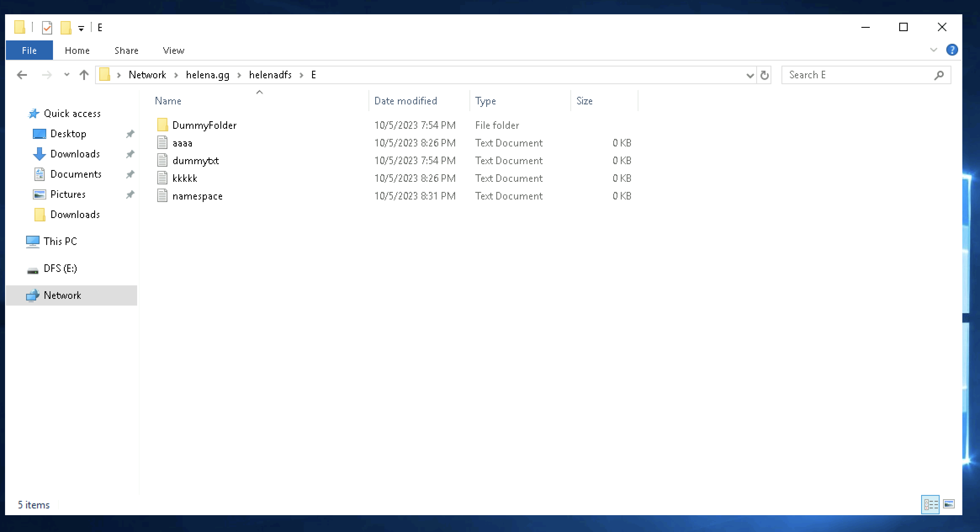Click the Back navigation arrow

tap(22, 75)
